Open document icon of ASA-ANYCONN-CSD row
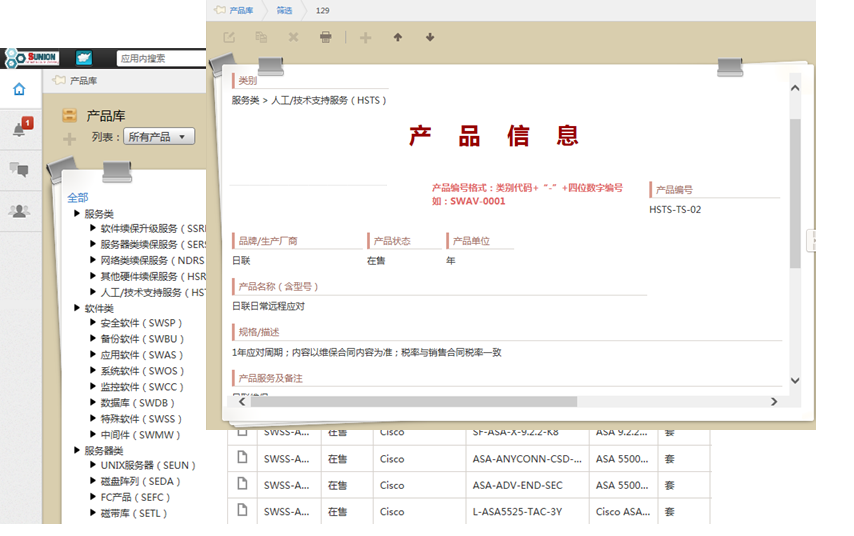 [x=242, y=458]
